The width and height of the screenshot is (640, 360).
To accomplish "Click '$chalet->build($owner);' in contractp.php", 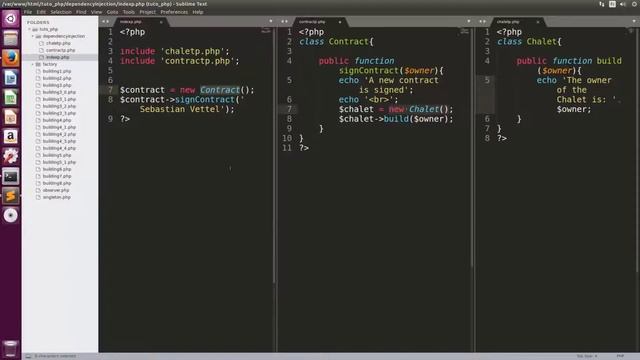I will click(396, 119).
